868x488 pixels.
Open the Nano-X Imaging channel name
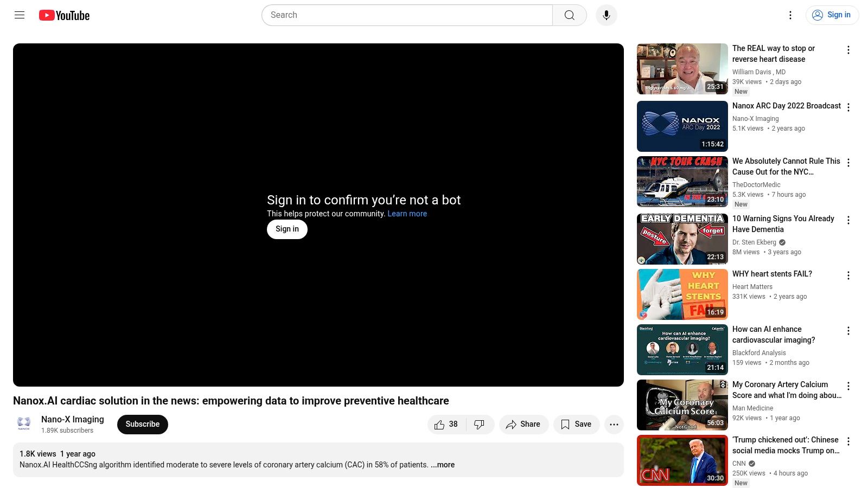(73, 419)
